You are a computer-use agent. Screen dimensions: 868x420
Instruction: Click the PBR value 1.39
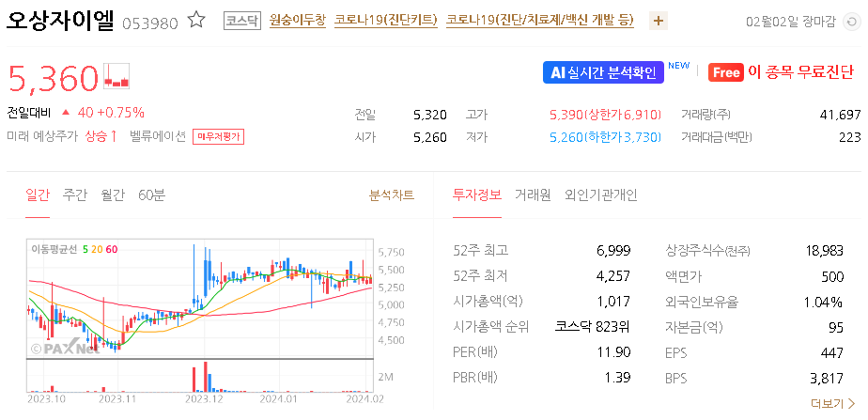[x=619, y=379]
